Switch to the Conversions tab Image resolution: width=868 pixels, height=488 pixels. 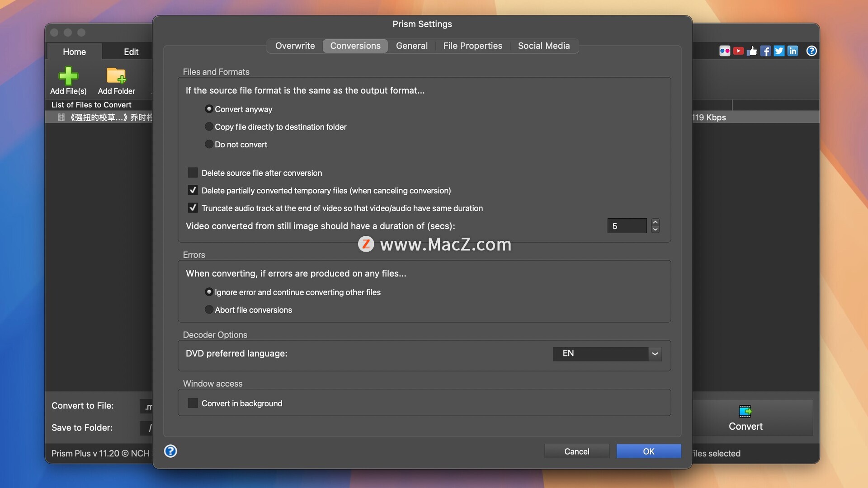pos(355,46)
